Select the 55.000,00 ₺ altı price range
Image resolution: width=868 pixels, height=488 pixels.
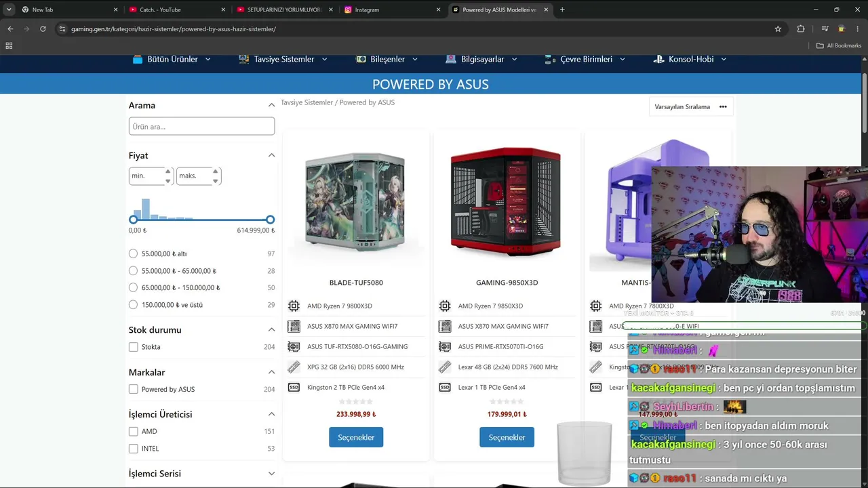[x=133, y=253]
